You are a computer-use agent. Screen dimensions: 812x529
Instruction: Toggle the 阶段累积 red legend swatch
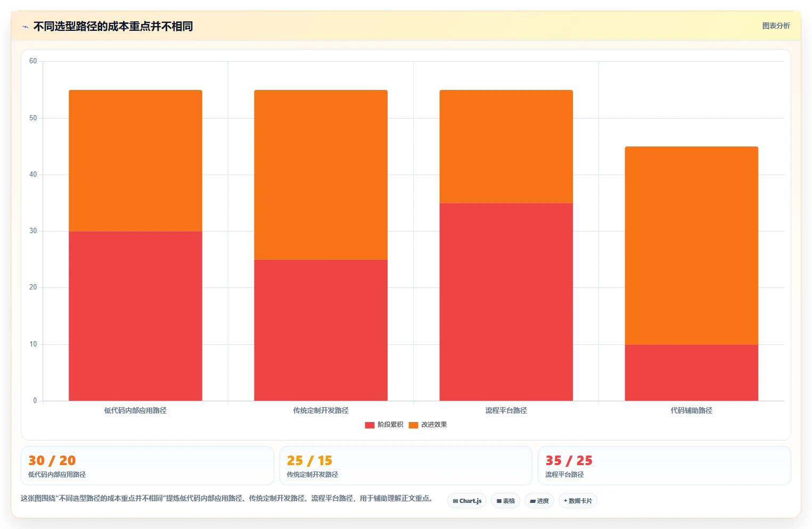point(370,425)
